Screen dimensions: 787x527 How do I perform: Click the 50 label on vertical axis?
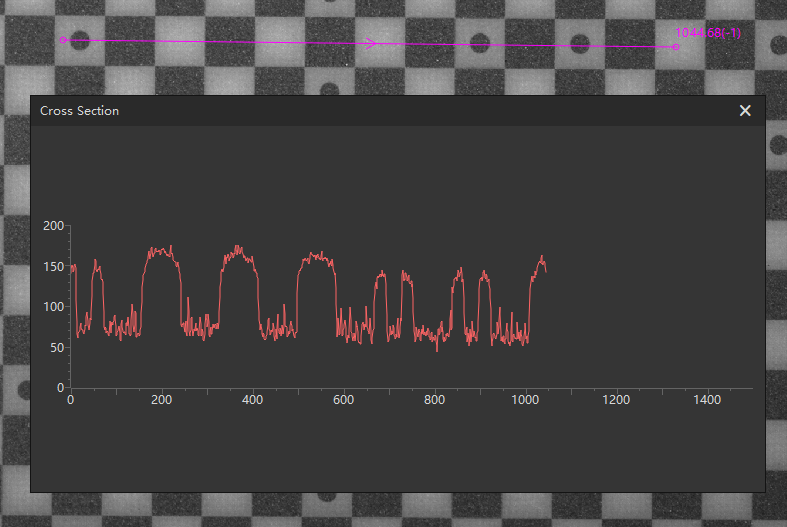(x=57, y=348)
